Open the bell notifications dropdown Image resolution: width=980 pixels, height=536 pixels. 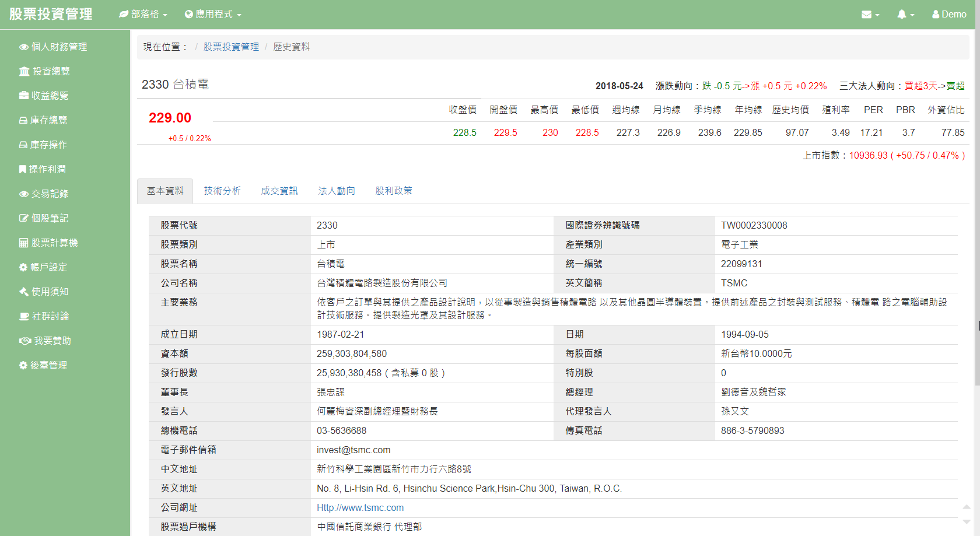coord(905,15)
